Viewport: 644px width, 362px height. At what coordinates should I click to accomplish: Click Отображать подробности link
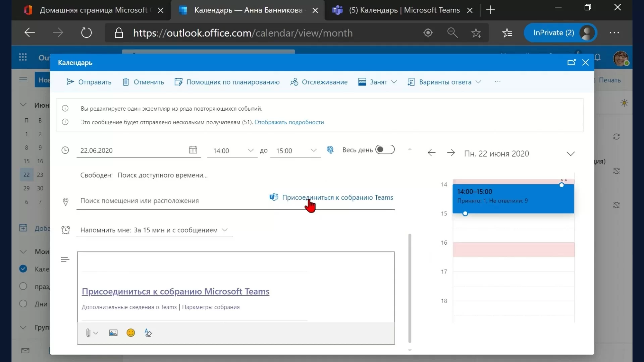point(289,122)
